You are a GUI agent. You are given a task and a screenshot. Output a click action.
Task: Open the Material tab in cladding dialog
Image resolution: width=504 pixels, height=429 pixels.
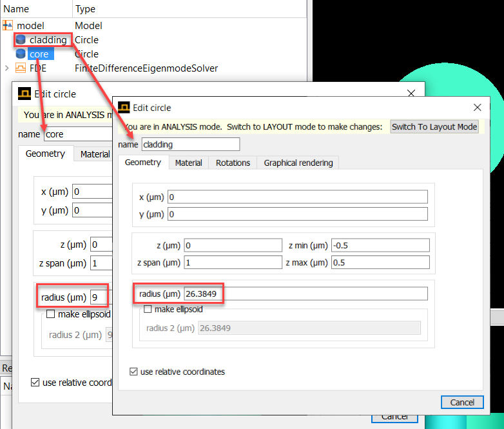[189, 163]
